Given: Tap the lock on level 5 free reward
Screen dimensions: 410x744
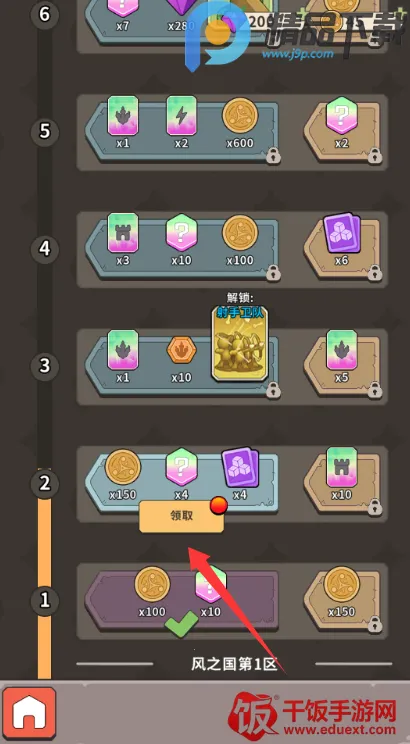Looking at the screenshot, I should tap(273, 155).
